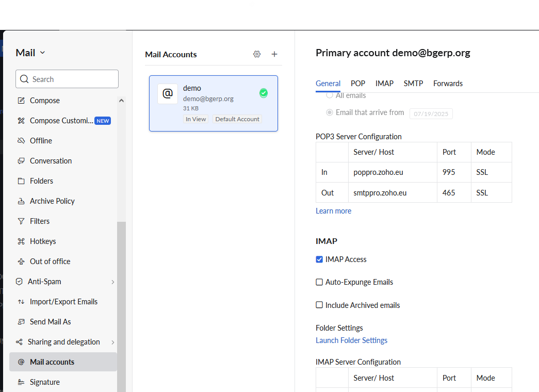
Task: Enable Auto-Expunge Emails checkbox
Action: point(319,282)
